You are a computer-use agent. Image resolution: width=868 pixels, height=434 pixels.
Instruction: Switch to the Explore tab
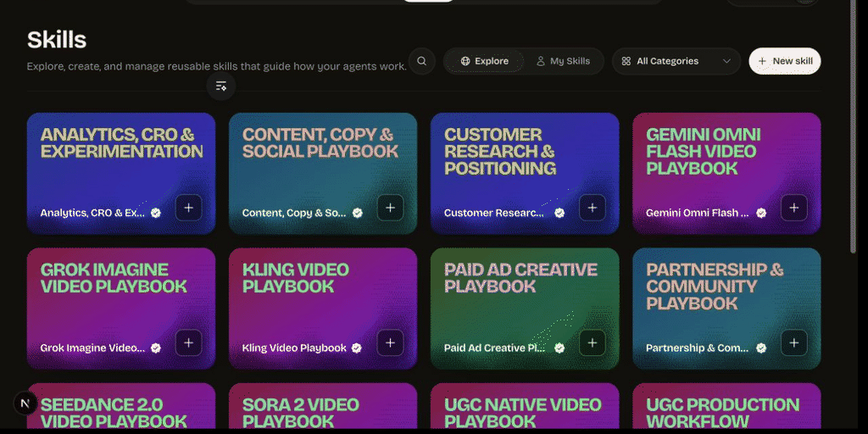click(x=484, y=61)
